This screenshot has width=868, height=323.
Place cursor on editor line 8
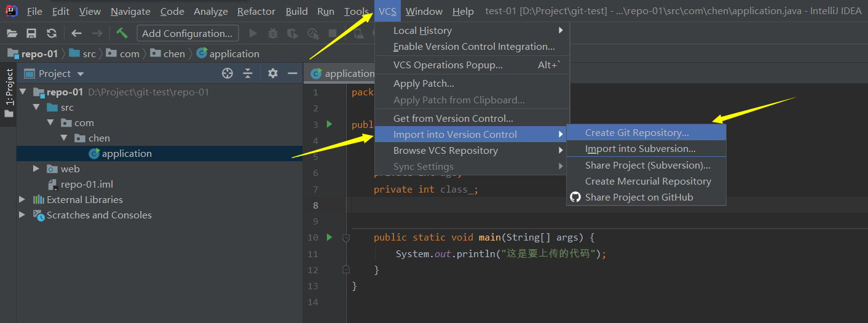[609, 205]
